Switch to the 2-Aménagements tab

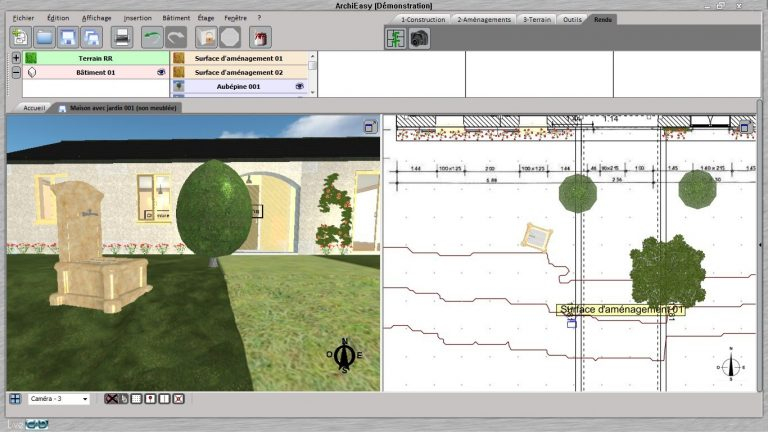484,19
